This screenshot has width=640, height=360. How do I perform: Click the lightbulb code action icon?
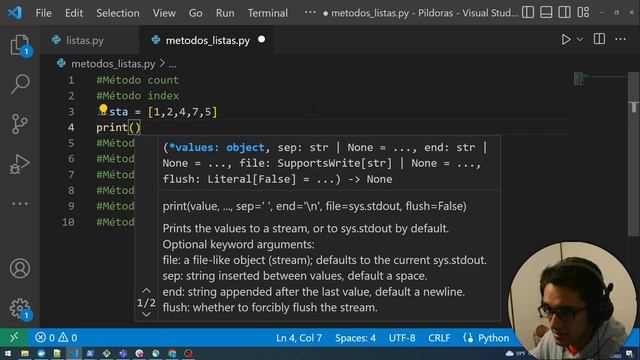[103, 109]
